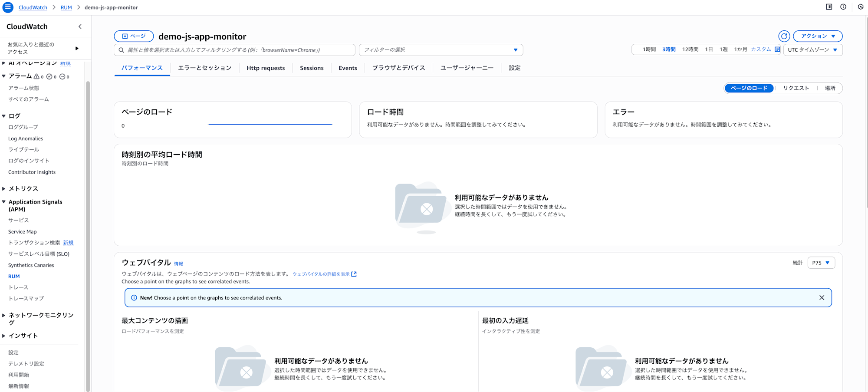Open the フィルターの選択 dropdown
The image size is (868, 392).
click(x=441, y=50)
